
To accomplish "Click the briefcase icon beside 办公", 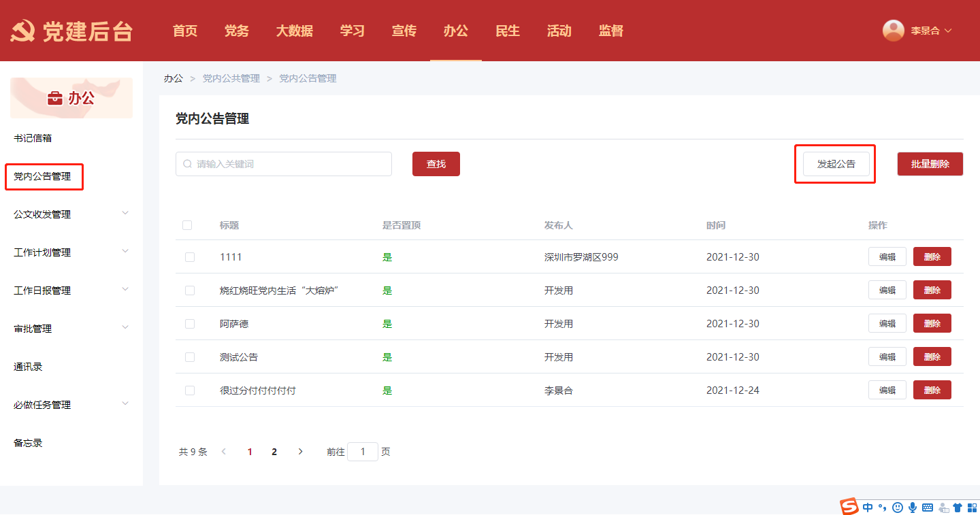I will tap(54, 99).
